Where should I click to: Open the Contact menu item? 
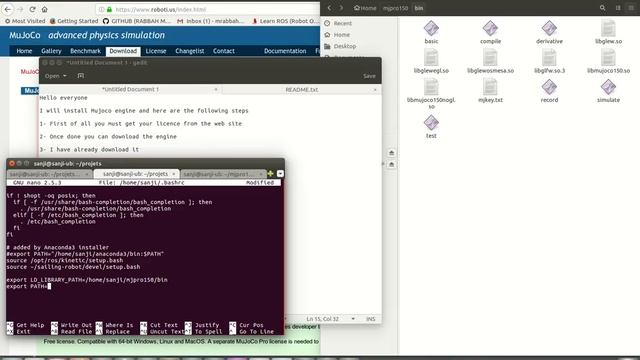(x=224, y=51)
